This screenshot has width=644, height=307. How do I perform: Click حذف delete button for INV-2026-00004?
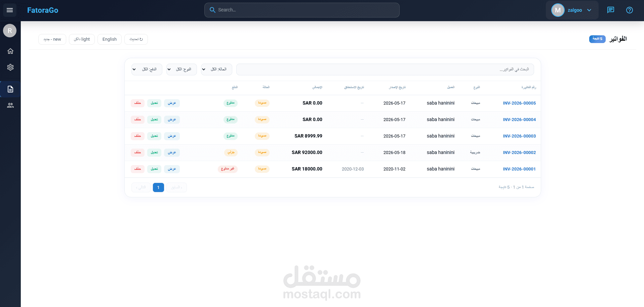tap(137, 119)
